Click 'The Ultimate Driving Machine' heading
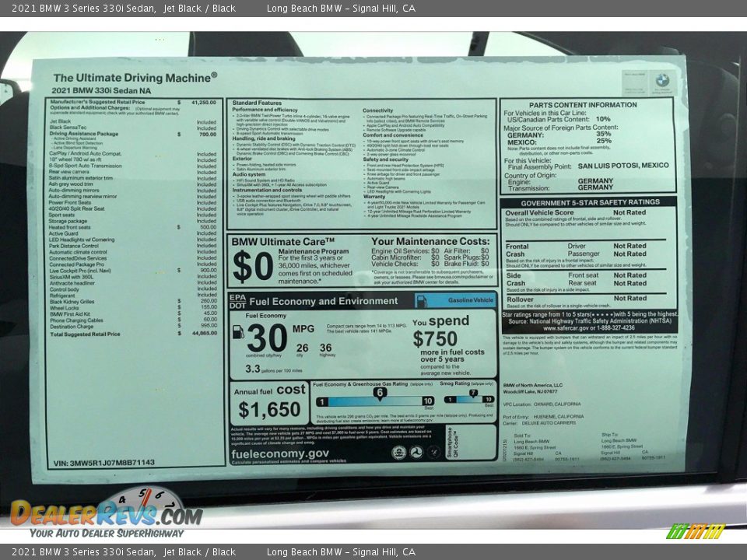Screen dimensions: 747x560 coord(135,78)
